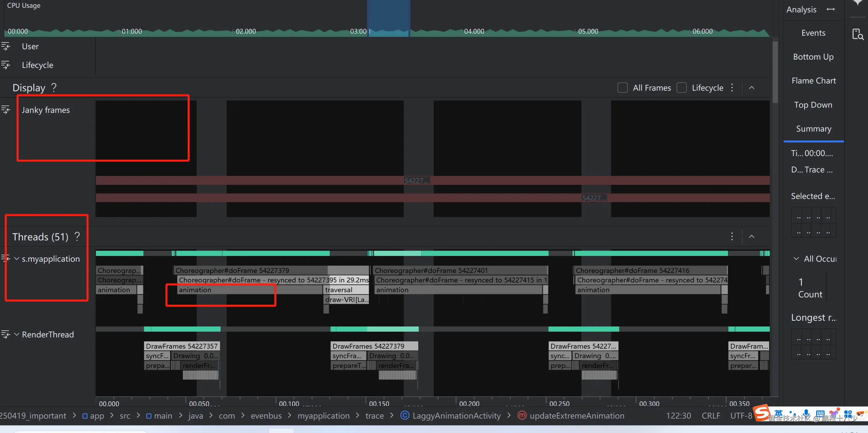Click updateExtremeAnimation method breadcrumb
Image resolution: width=868 pixels, height=433 pixels.
pyautogui.click(x=577, y=415)
